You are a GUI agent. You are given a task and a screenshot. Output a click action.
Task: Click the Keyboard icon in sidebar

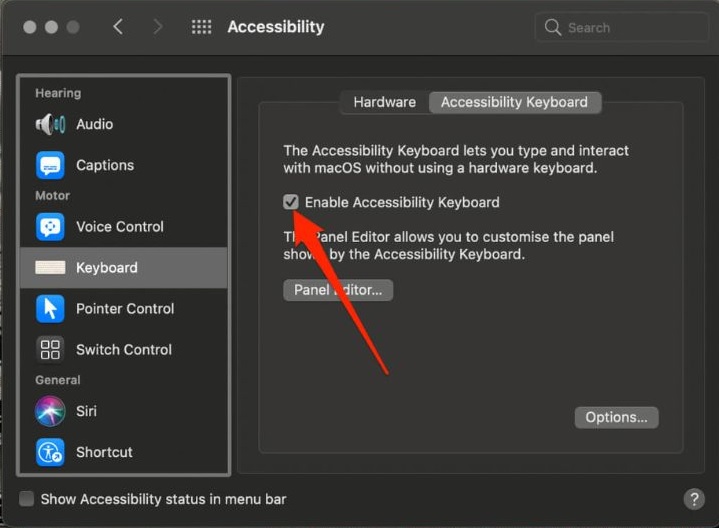(x=50, y=268)
